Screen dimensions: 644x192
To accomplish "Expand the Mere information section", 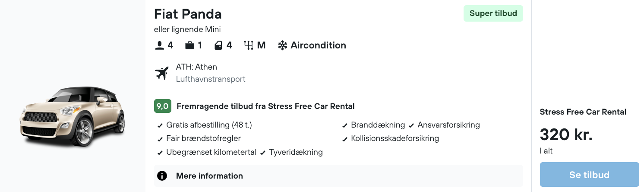I will [x=209, y=176].
